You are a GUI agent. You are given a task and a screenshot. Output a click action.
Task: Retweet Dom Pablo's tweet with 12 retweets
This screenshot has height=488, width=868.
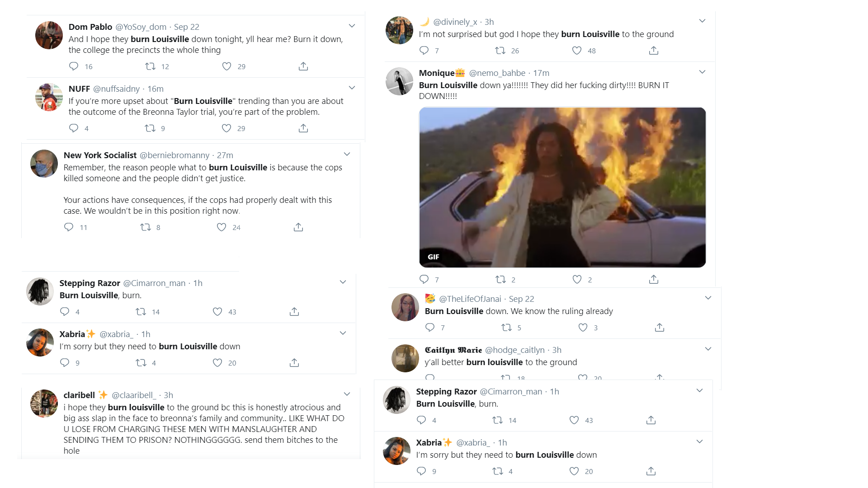pyautogui.click(x=150, y=66)
